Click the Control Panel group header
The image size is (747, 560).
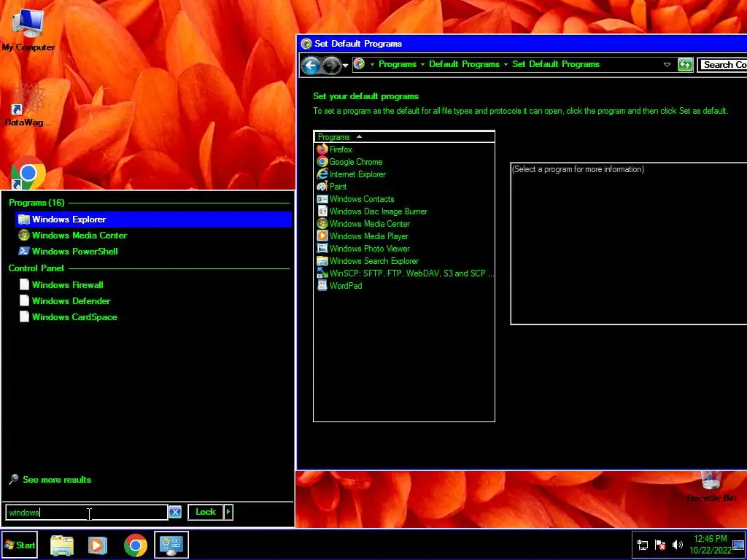click(x=36, y=268)
